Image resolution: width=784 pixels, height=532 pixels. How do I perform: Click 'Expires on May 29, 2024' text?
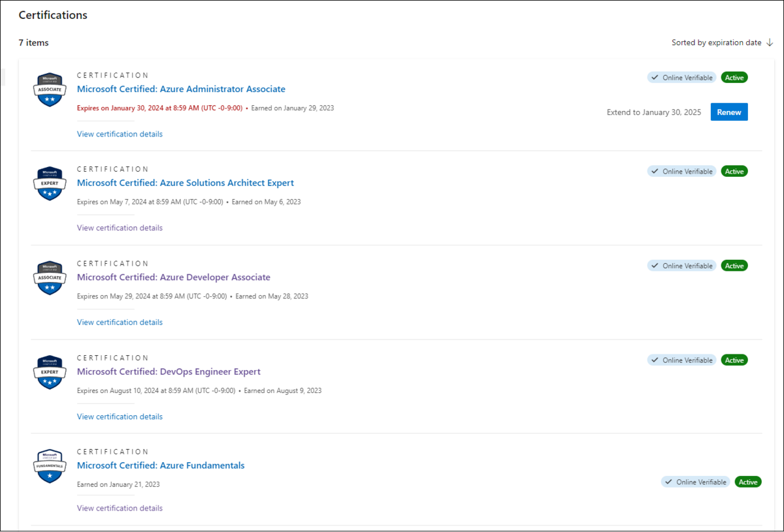click(152, 296)
